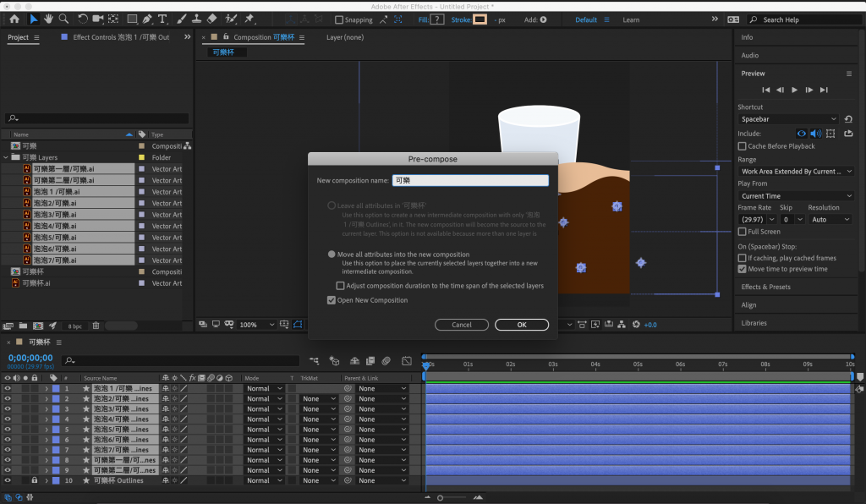Click the New composition name field
866x504 pixels.
[x=470, y=180]
